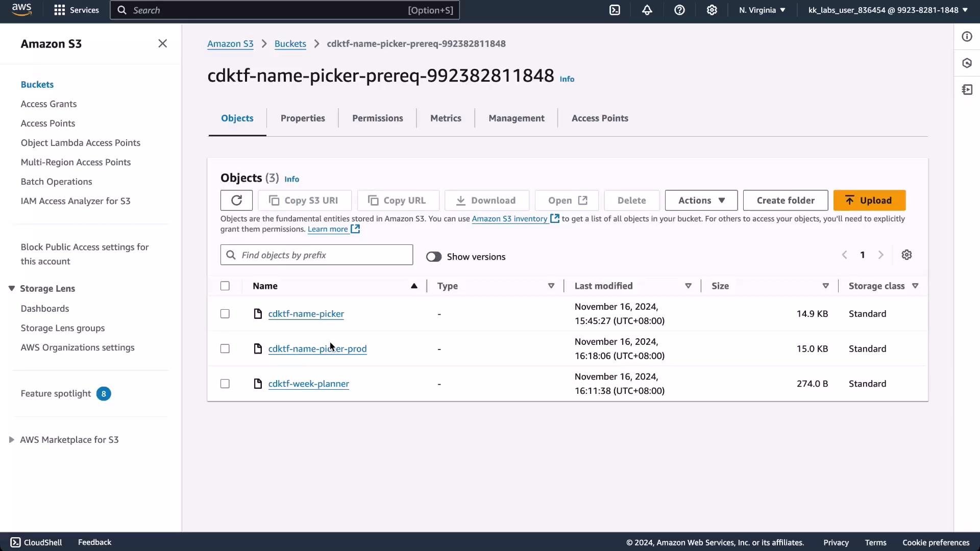Click the Info link next to bucket name
The width and height of the screenshot is (980, 551).
tap(567, 79)
